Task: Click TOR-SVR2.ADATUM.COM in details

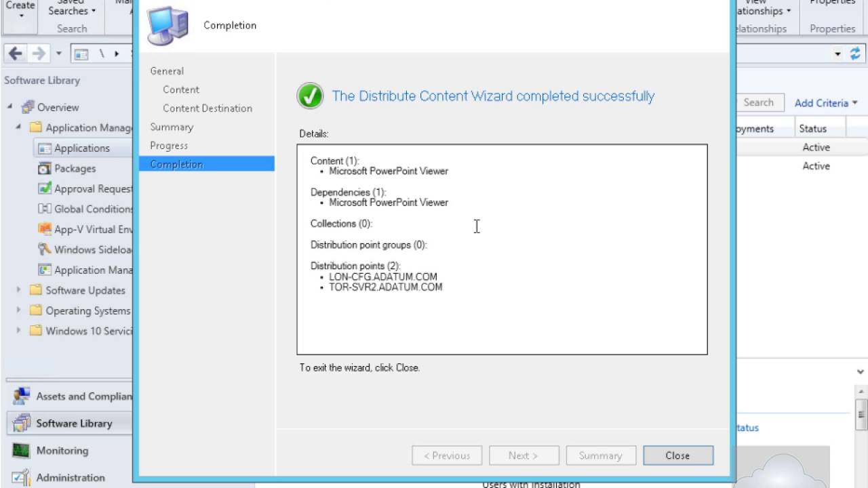Action: coord(386,287)
